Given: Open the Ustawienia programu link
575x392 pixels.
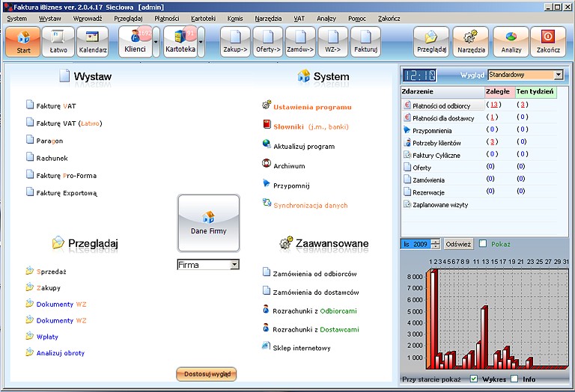Looking at the screenshot, I should click(311, 107).
